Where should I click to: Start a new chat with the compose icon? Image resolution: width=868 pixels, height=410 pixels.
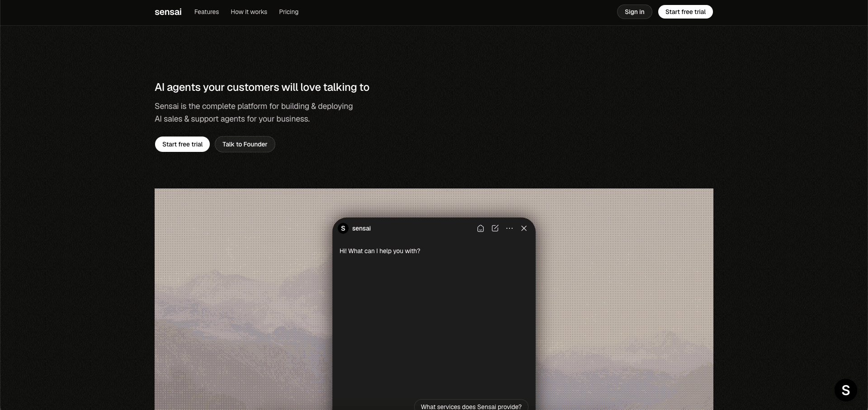click(x=495, y=228)
